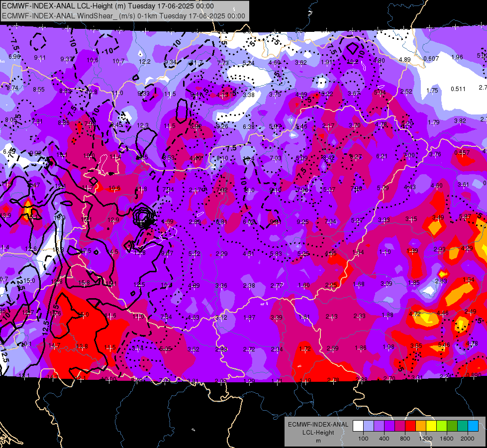The width and height of the screenshot is (487, 448).
Task: Click the legend tick value 400
Action: [384, 439]
